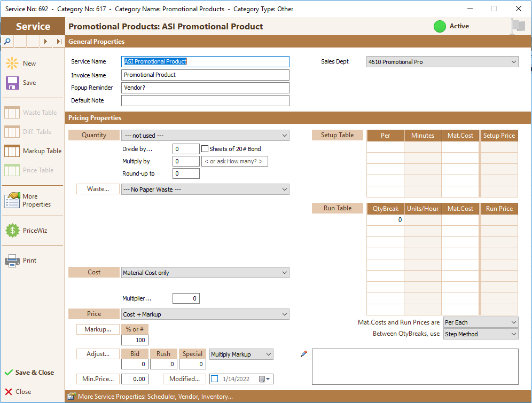Open the Price Table
Image resolution: width=532 pixels, height=403 pixels.
[29, 170]
